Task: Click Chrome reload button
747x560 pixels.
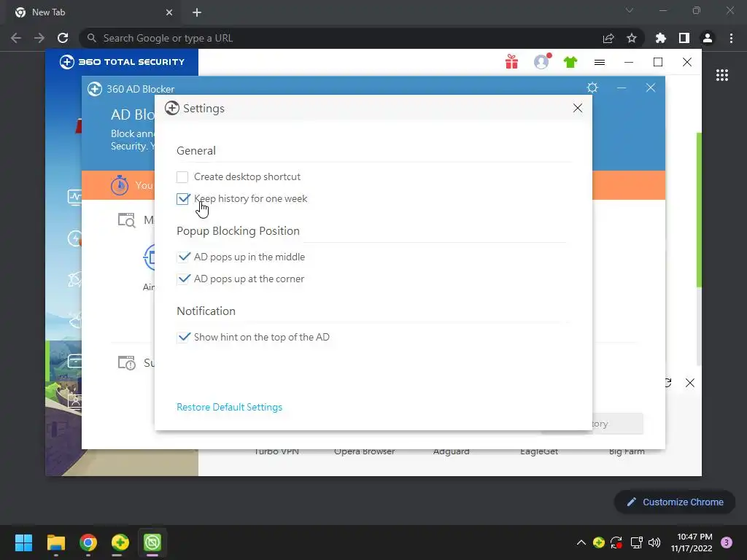Action: click(x=63, y=38)
